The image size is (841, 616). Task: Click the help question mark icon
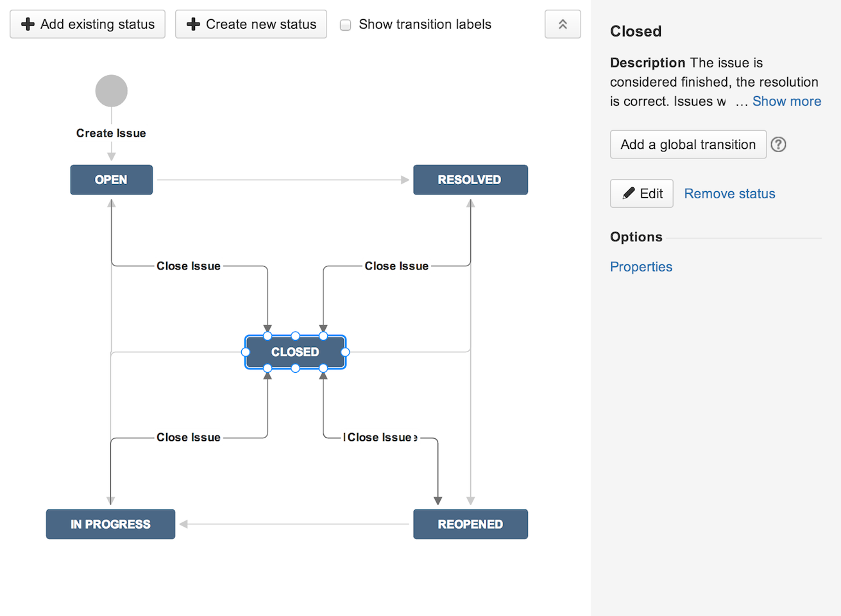click(778, 144)
